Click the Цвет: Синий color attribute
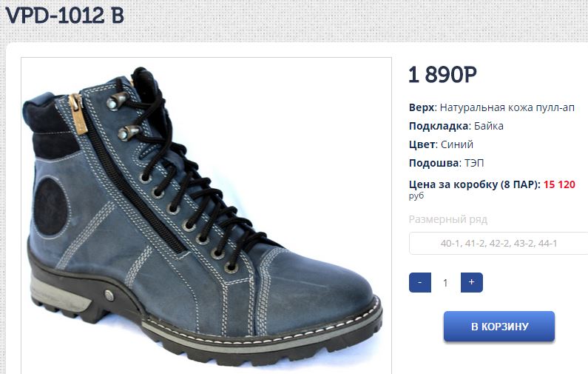Image resolution: width=588 pixels, height=374 pixels. [x=441, y=144]
